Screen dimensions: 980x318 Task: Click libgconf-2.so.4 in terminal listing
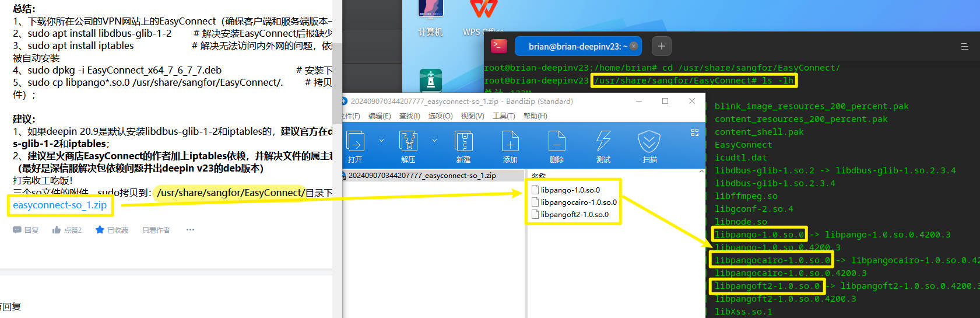click(x=754, y=209)
